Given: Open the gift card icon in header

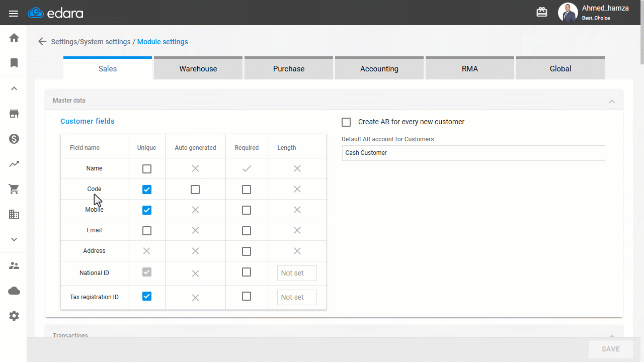Looking at the screenshot, I should click(x=542, y=12).
